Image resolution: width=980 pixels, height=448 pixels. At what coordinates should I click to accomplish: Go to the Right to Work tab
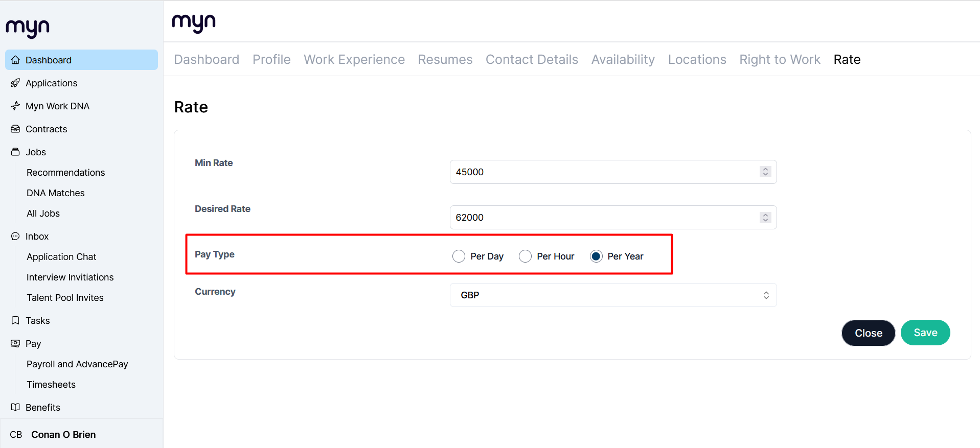(780, 59)
